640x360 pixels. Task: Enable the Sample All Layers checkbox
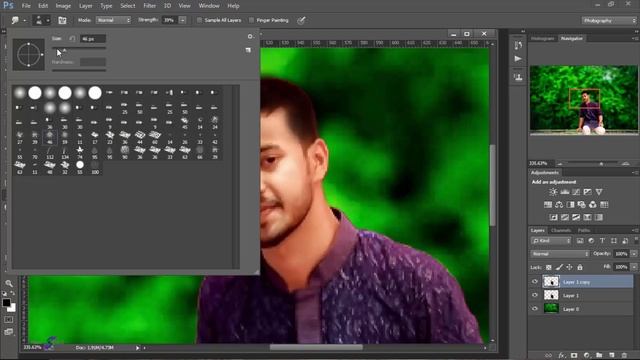coord(199,20)
